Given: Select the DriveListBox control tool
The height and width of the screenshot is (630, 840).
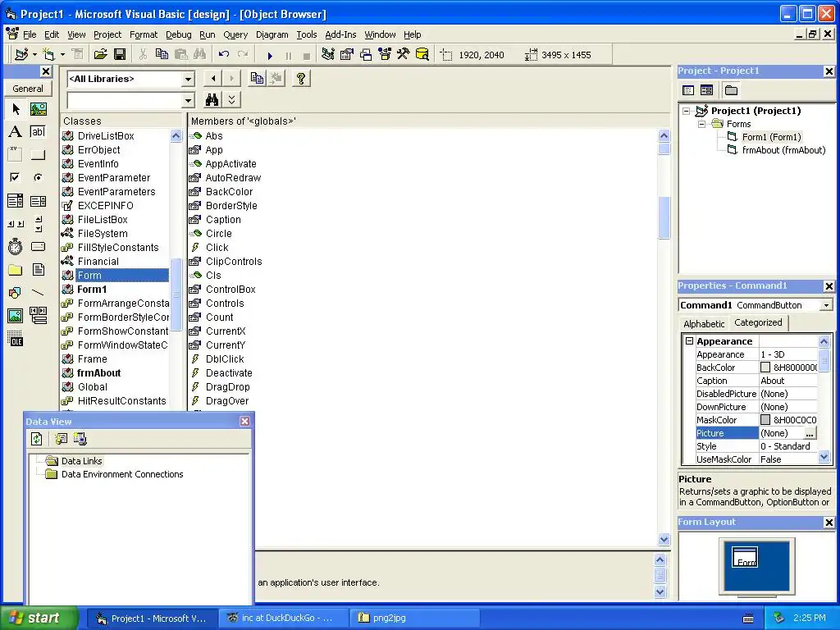Looking at the screenshot, I should (38, 246).
